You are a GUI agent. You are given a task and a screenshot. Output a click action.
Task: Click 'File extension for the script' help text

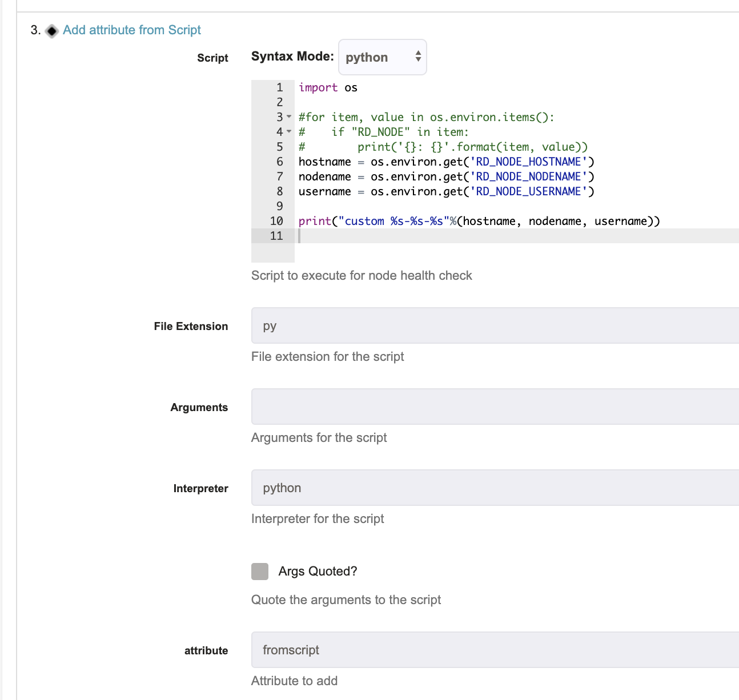click(x=327, y=356)
